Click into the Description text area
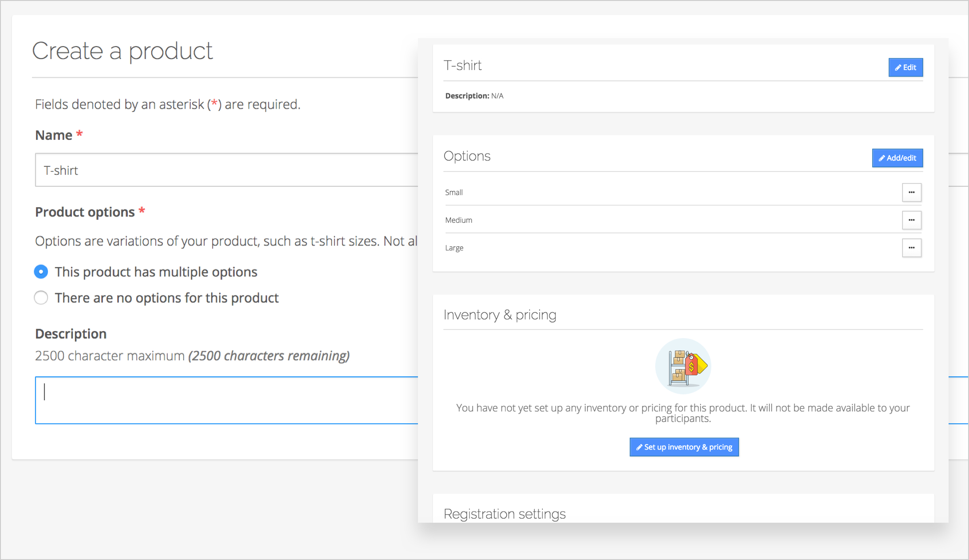969x560 pixels. (x=226, y=400)
